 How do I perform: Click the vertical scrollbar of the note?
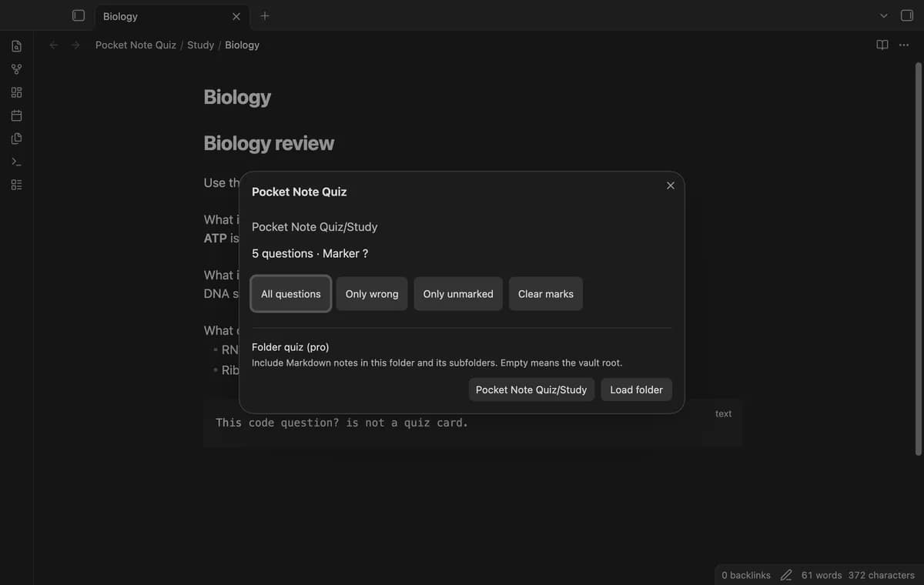pos(918,258)
